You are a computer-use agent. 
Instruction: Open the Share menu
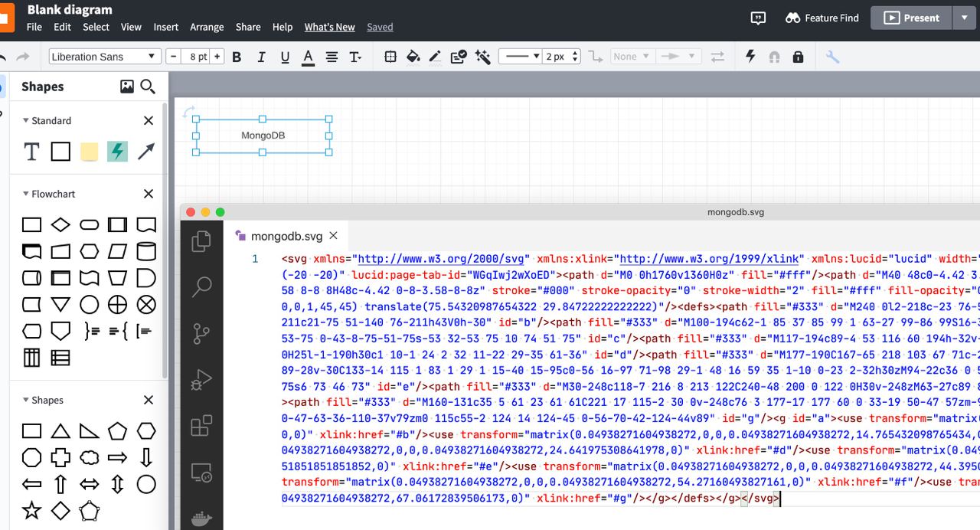[x=248, y=27]
